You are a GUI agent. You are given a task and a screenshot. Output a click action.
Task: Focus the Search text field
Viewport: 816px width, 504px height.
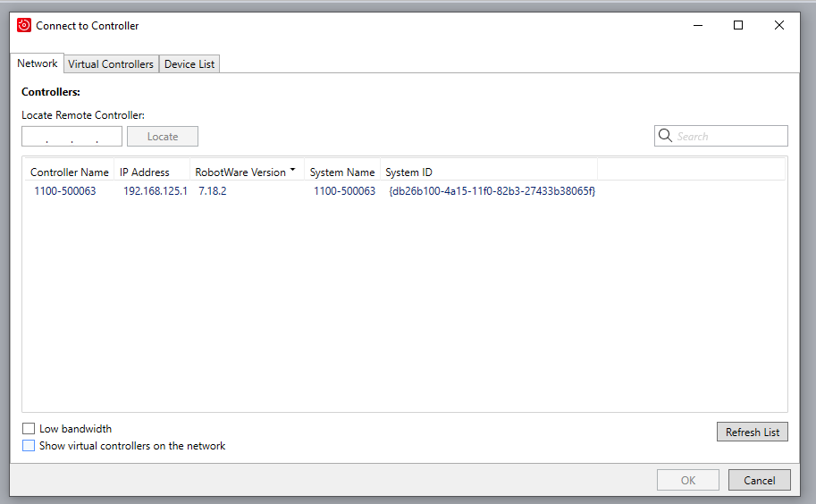[728, 137]
